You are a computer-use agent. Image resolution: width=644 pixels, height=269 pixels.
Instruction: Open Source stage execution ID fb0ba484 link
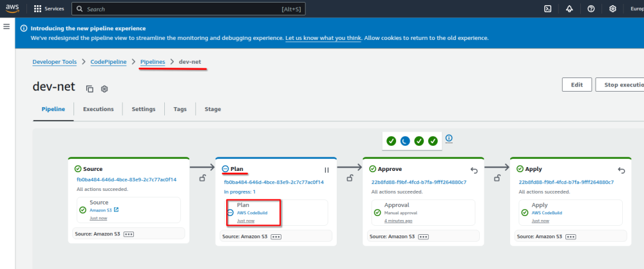point(126,180)
